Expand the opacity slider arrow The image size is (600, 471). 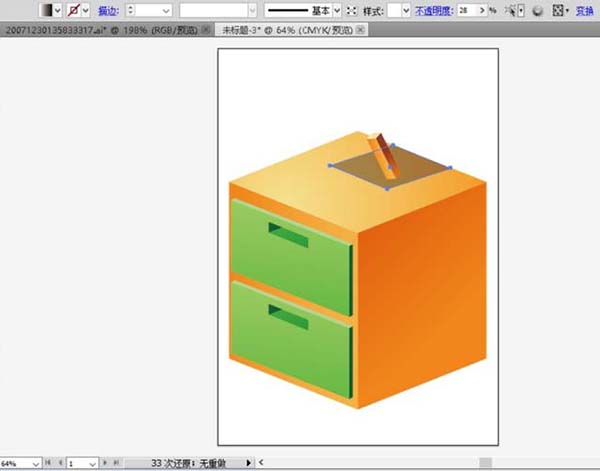pyautogui.click(x=482, y=10)
